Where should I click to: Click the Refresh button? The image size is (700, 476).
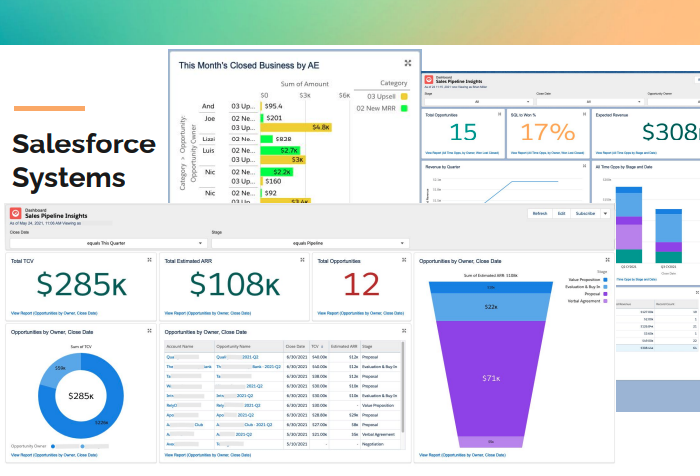point(540,213)
